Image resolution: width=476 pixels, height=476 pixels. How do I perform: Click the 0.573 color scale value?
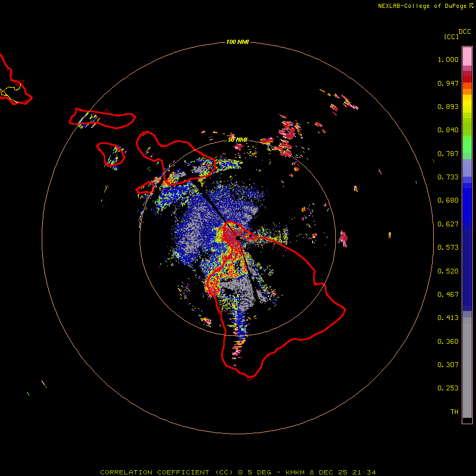(x=448, y=248)
